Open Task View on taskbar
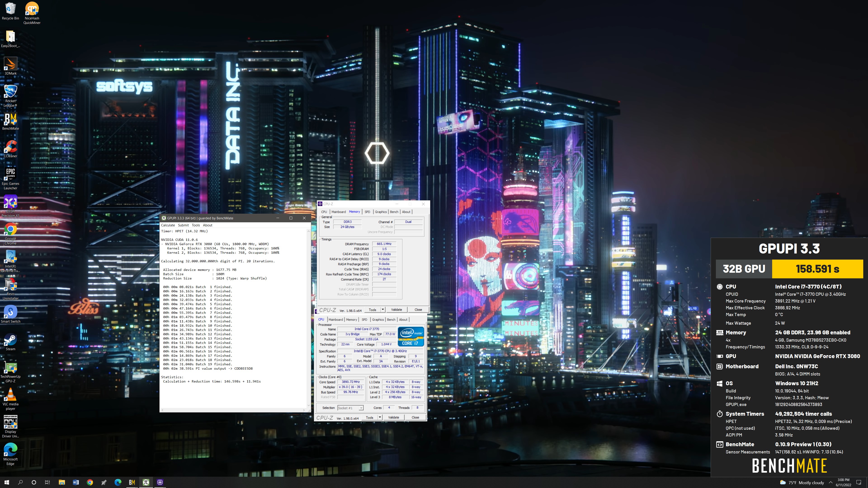 coord(47,482)
